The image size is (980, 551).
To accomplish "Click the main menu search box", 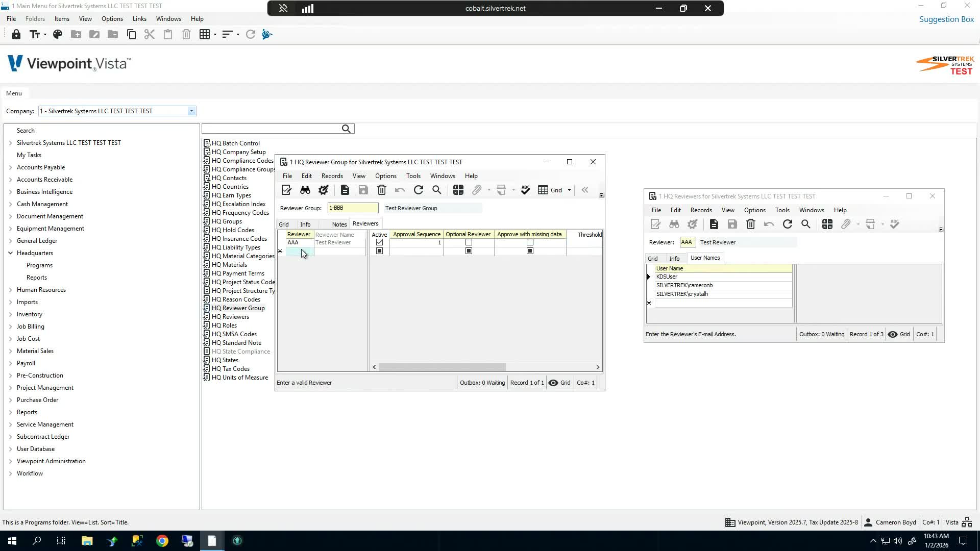I will coord(272,129).
